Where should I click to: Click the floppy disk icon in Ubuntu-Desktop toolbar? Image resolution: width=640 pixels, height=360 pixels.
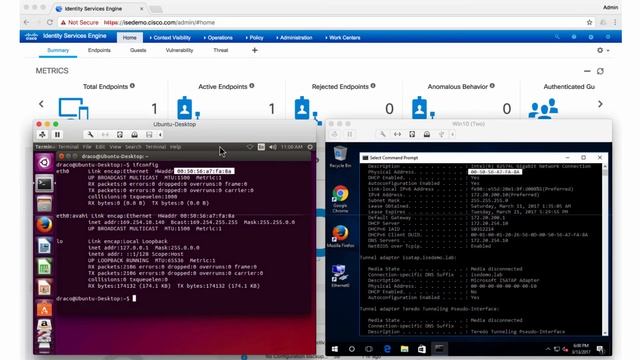coord(149,134)
